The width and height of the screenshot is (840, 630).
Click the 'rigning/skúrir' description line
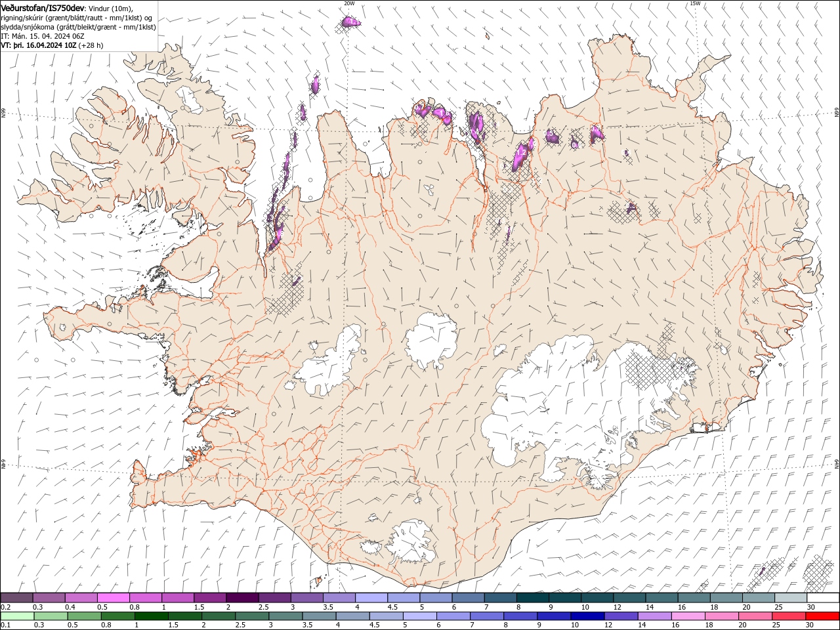tap(78, 18)
